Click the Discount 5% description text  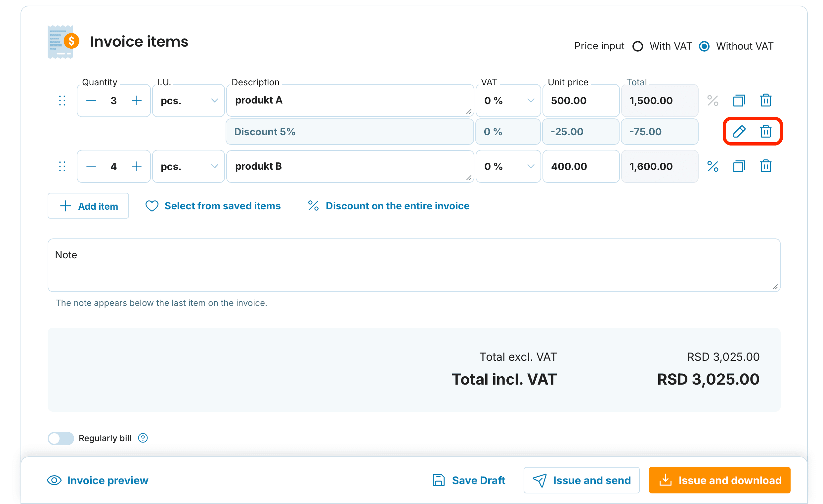point(265,132)
